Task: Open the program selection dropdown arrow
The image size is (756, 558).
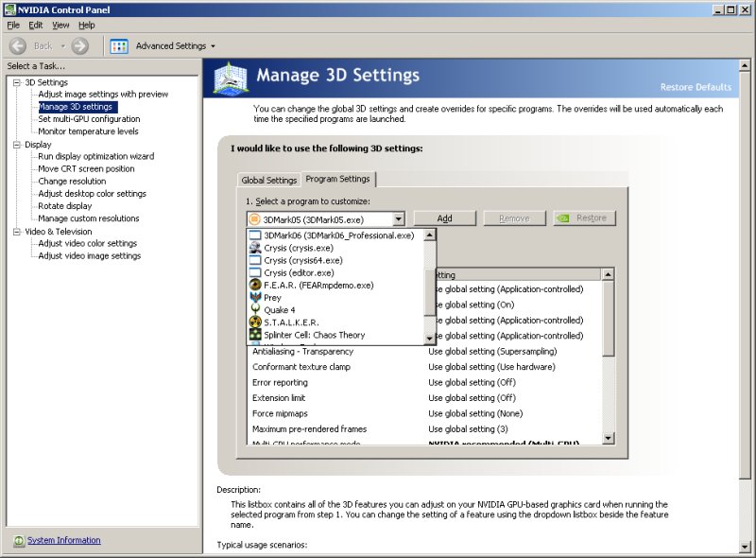Action: pyautogui.click(x=398, y=219)
